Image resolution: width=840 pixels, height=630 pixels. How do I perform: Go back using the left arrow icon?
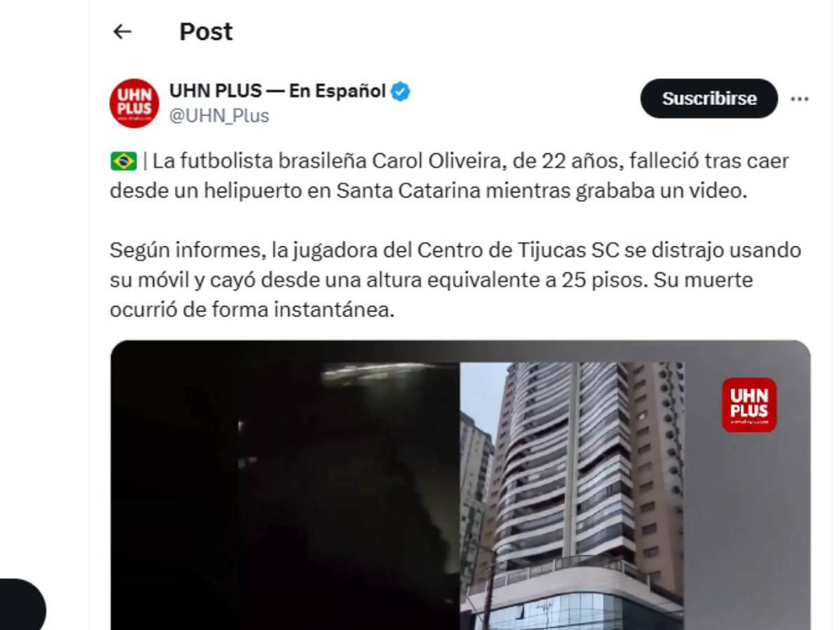[122, 32]
